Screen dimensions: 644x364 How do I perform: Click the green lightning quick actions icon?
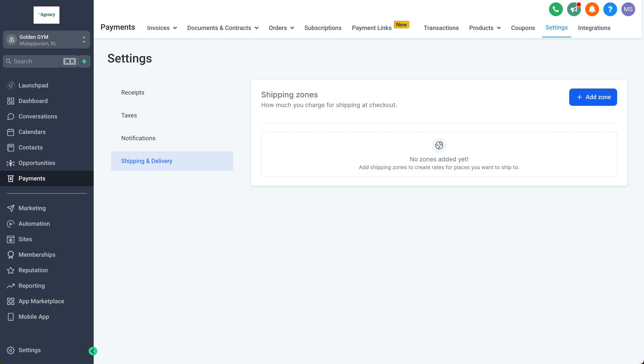[x=84, y=61]
